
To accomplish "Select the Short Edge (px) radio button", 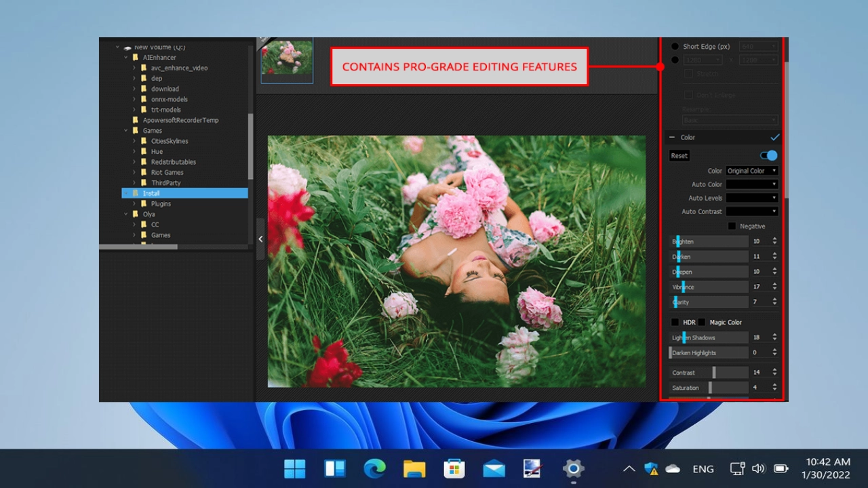I will click(x=675, y=47).
